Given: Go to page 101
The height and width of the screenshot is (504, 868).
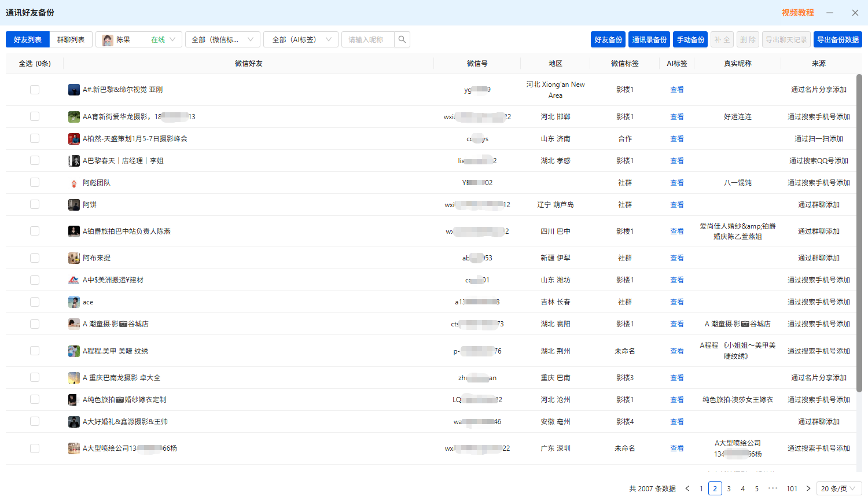Looking at the screenshot, I should [x=792, y=489].
